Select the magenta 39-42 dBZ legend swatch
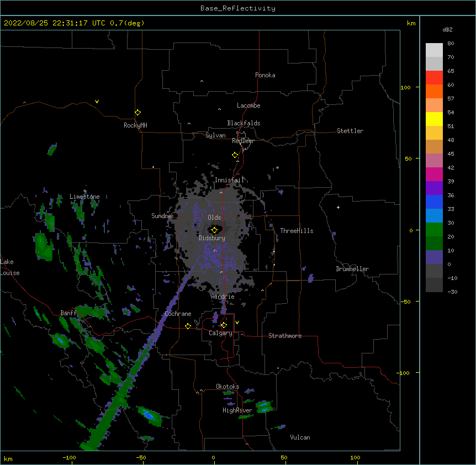Screen dimensions: 476x465 (434, 174)
